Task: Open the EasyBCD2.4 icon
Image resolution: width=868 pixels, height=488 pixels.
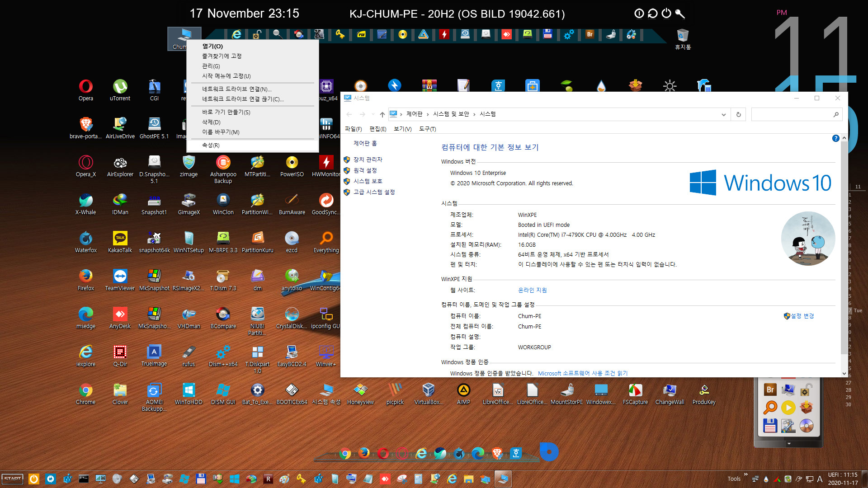Action: tap(292, 356)
